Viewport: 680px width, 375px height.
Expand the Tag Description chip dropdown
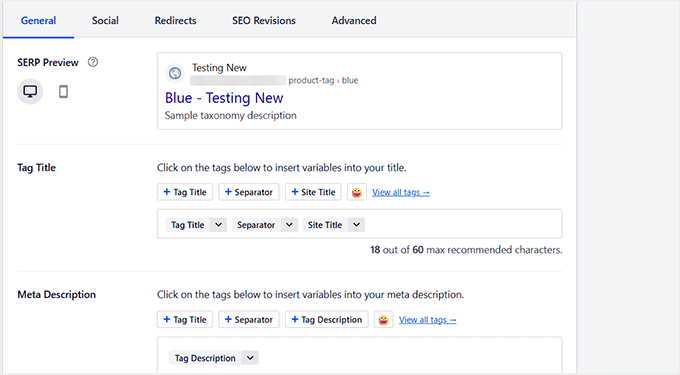(250, 358)
